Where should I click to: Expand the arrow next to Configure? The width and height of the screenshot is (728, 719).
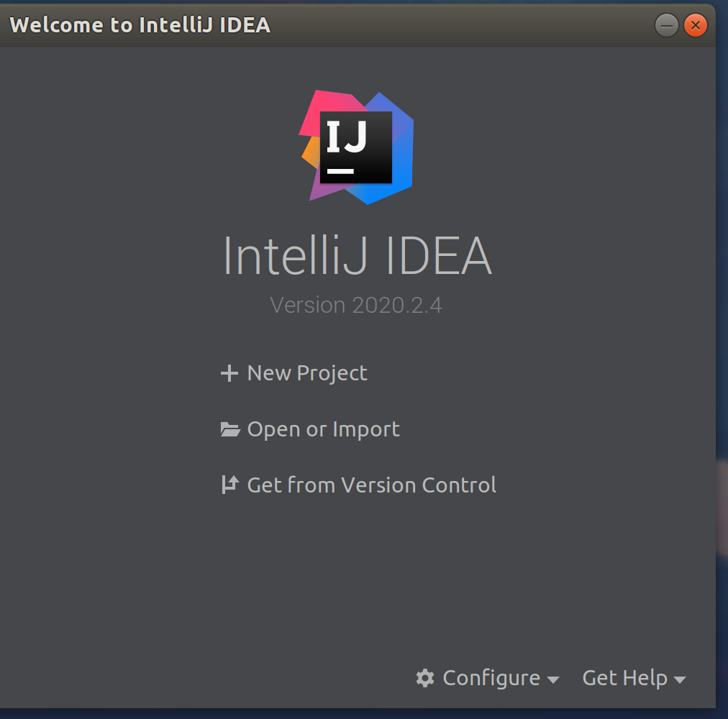click(553, 679)
